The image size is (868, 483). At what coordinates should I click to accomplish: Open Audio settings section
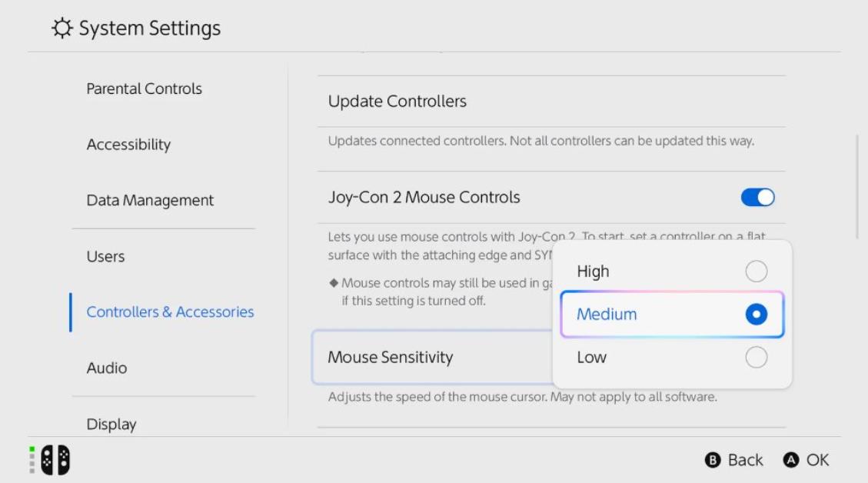coord(107,368)
